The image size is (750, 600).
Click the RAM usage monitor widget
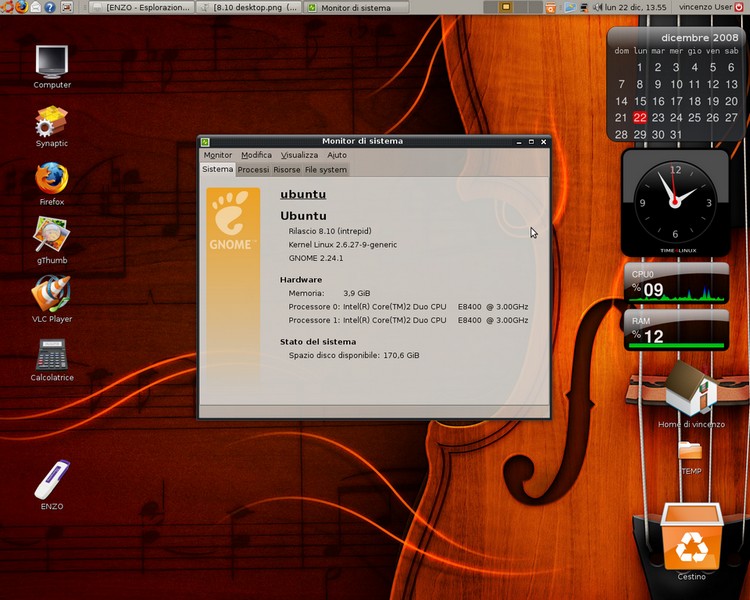pyautogui.click(x=676, y=330)
